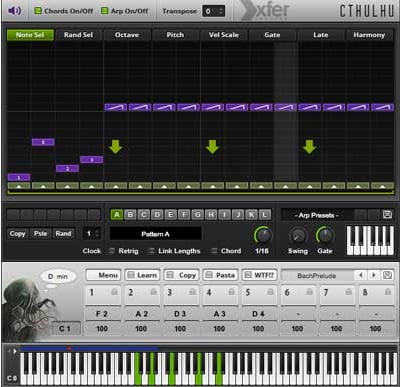
Task: Click the C 1 root note box
Action: tap(66, 328)
